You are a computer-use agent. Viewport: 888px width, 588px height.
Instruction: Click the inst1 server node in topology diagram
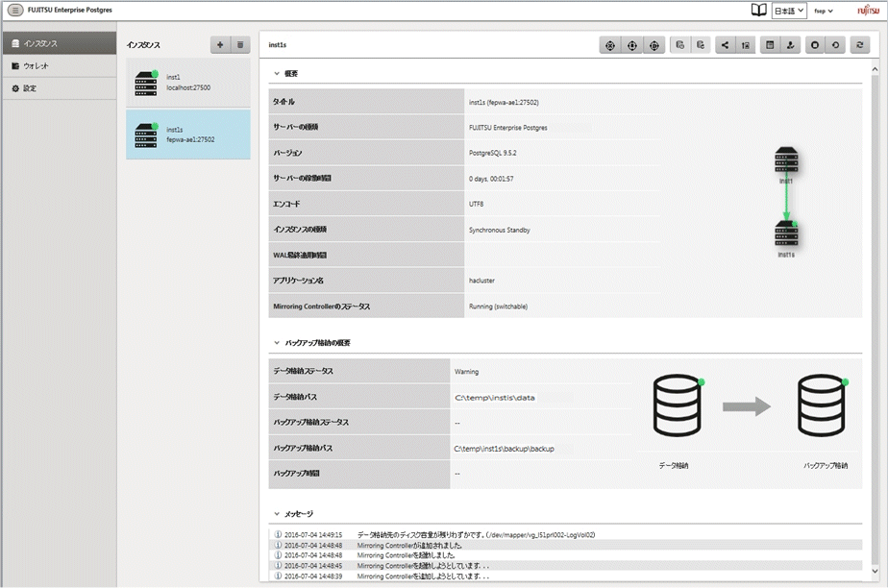pos(786,160)
